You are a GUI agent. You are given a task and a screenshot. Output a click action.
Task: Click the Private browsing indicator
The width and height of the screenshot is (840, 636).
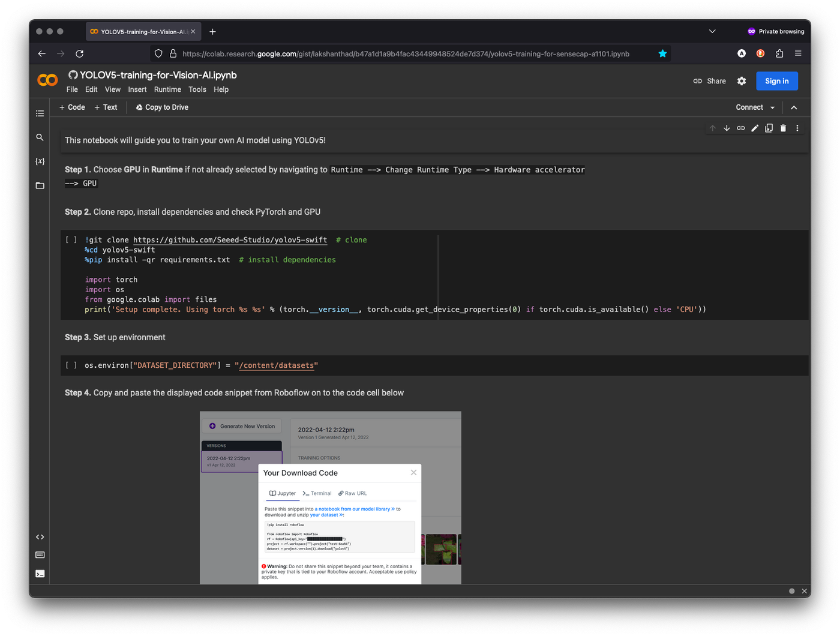tap(776, 31)
